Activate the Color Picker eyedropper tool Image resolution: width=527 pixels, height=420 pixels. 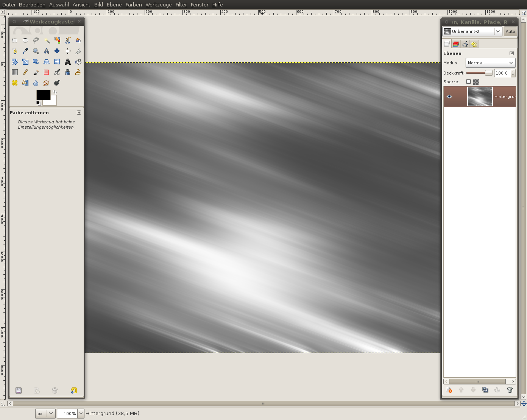[x=25, y=51]
